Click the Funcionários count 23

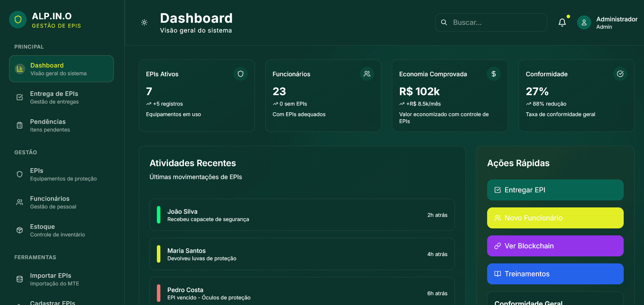279,91
